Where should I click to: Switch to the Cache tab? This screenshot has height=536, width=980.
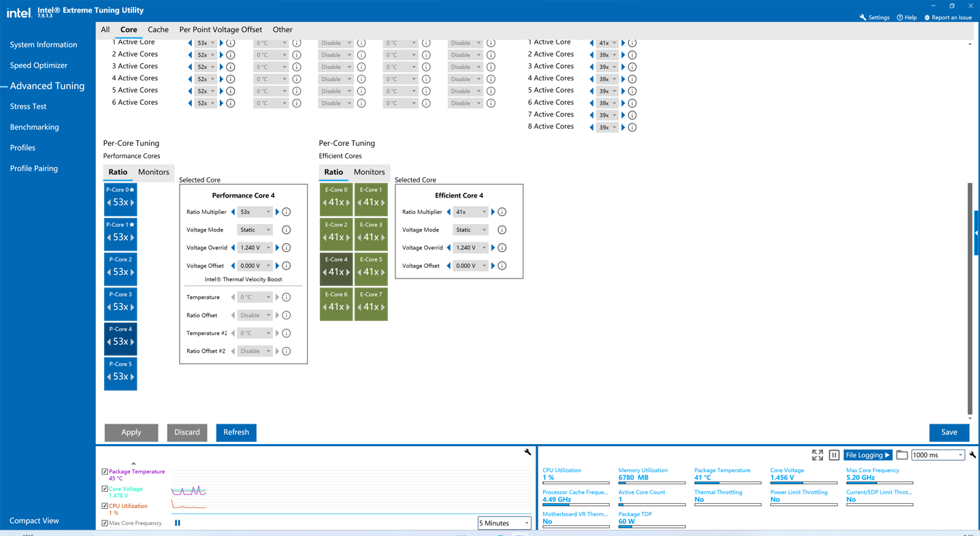point(158,29)
